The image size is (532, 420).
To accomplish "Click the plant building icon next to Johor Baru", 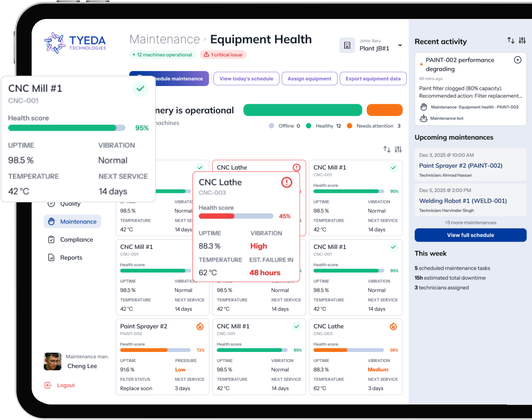I will coord(347,45).
